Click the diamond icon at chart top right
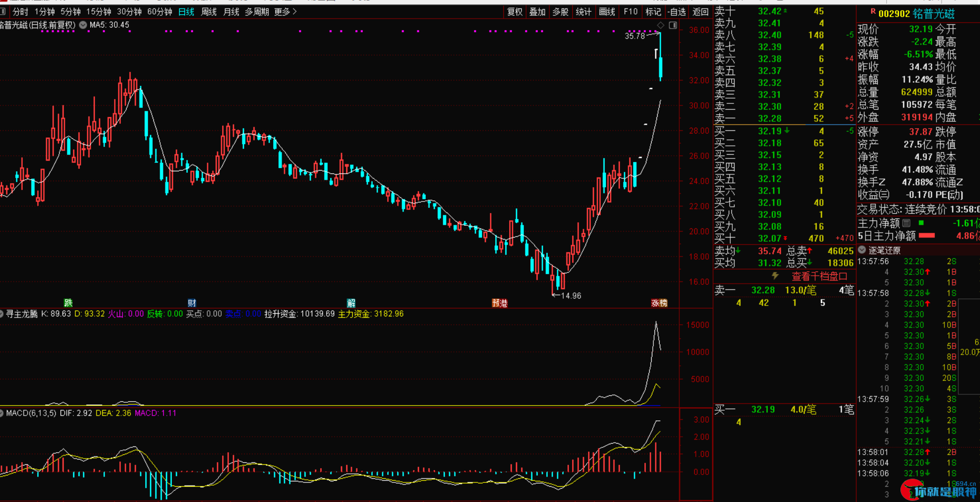Image resolution: width=980 pixels, height=502 pixels. pos(660,25)
